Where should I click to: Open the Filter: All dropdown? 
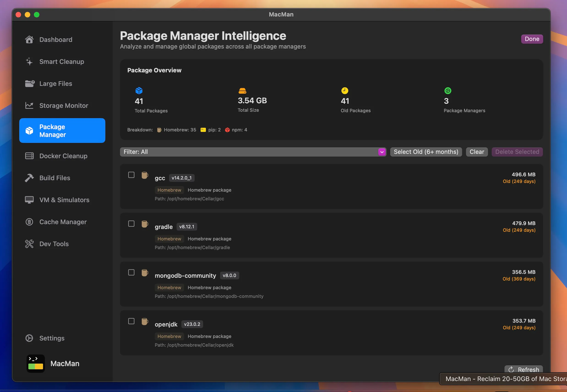[x=253, y=152]
